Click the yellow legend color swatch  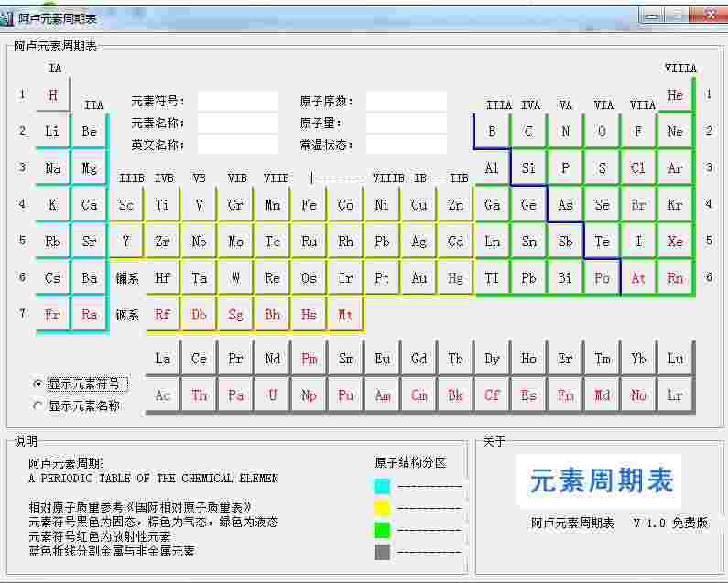click(382, 508)
